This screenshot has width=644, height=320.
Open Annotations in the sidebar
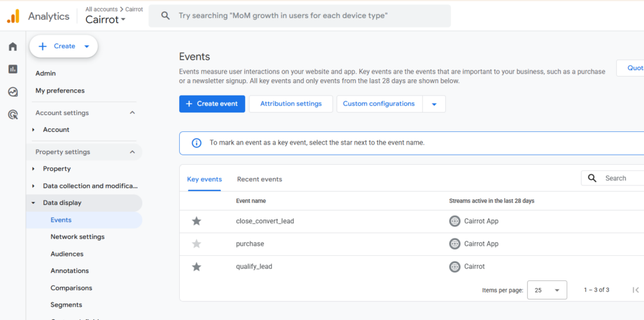(70, 271)
